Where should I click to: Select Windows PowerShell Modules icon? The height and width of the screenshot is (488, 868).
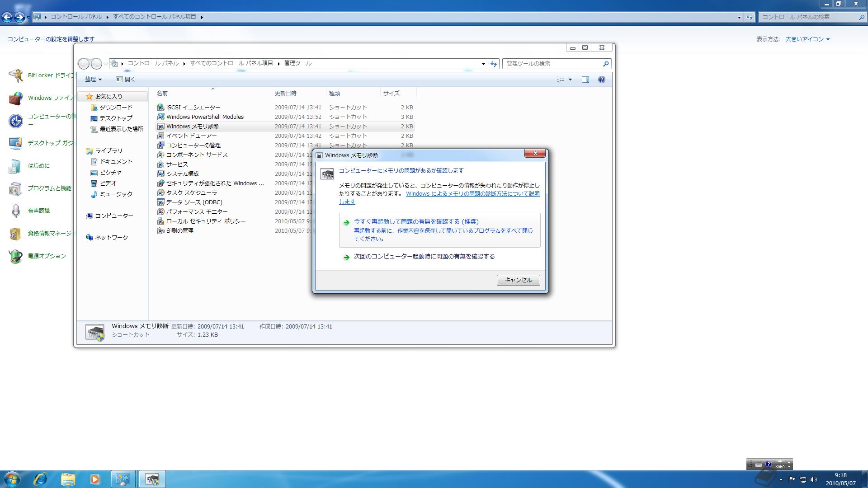[x=160, y=117]
